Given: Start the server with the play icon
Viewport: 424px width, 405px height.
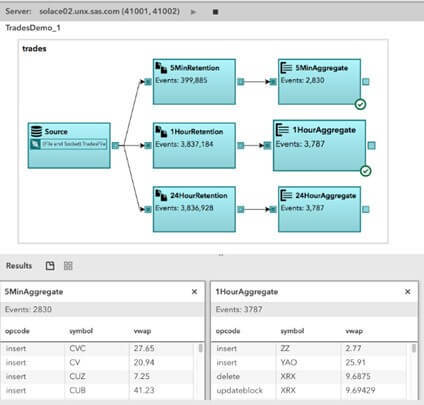Looking at the screenshot, I should 193,12.
